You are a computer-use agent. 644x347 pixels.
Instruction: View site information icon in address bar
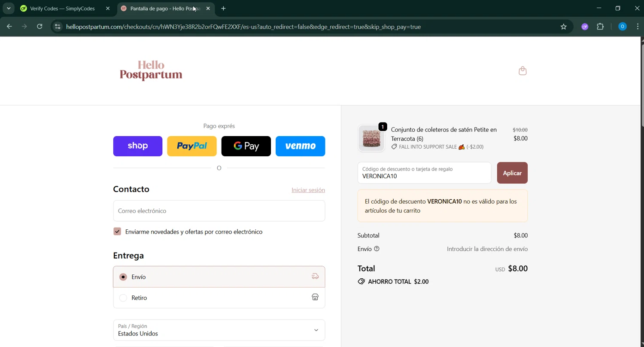58,27
